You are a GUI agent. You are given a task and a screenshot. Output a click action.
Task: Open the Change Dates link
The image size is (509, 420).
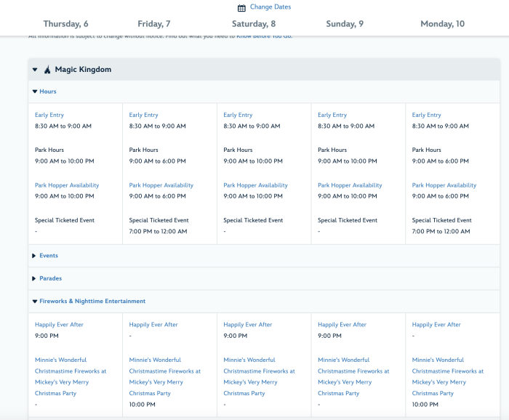(270, 7)
